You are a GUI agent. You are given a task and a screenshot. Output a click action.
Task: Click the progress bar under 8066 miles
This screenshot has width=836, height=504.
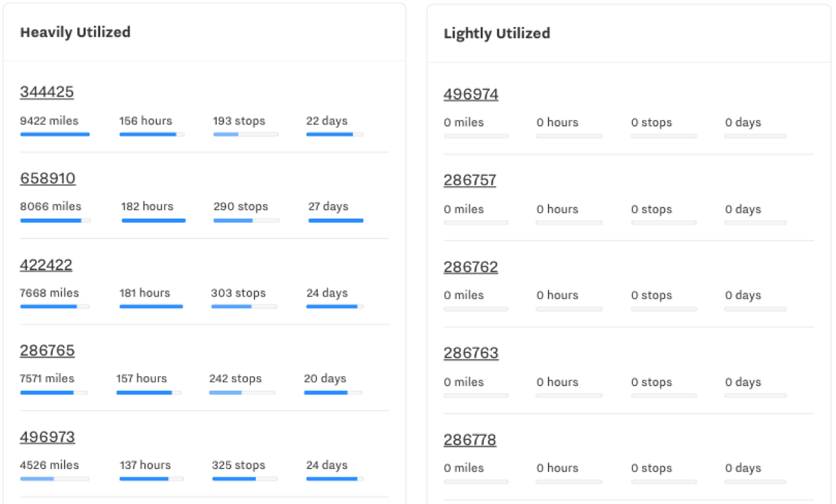pyautogui.click(x=55, y=220)
